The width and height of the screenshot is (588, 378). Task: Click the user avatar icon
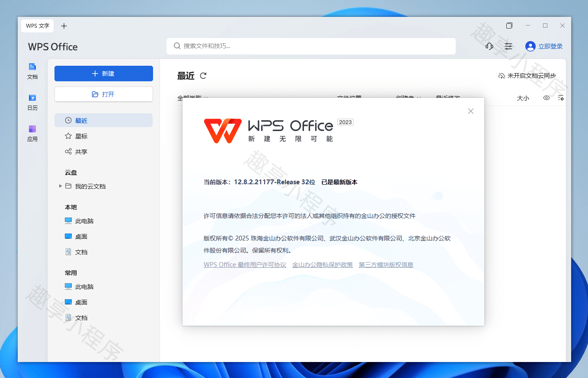pos(530,46)
